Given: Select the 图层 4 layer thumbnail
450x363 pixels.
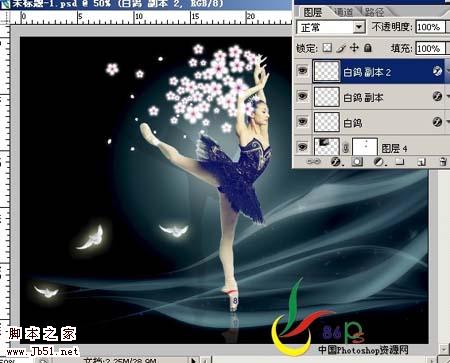Looking at the screenshot, I should tap(327, 146).
